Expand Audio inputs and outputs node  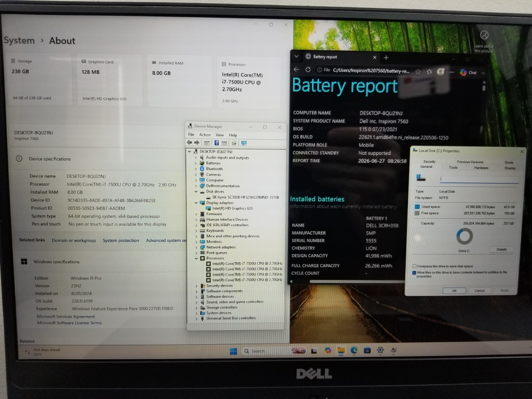click(196, 158)
